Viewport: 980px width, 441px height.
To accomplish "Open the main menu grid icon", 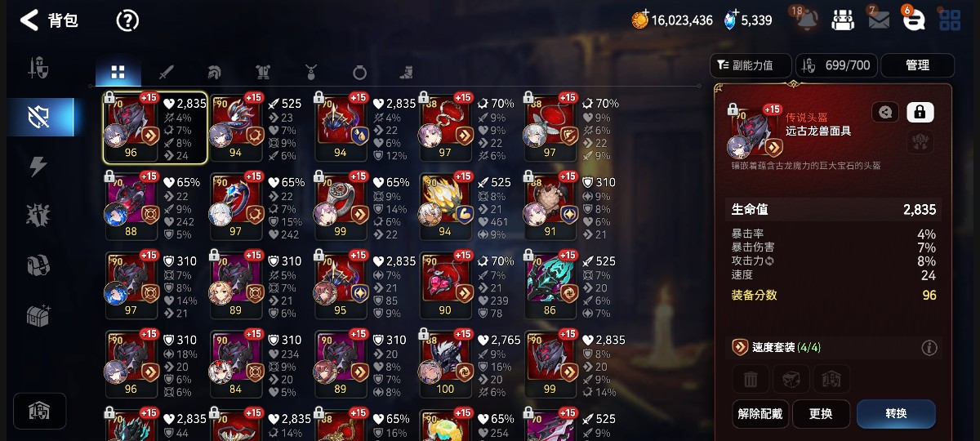I will coord(950,20).
